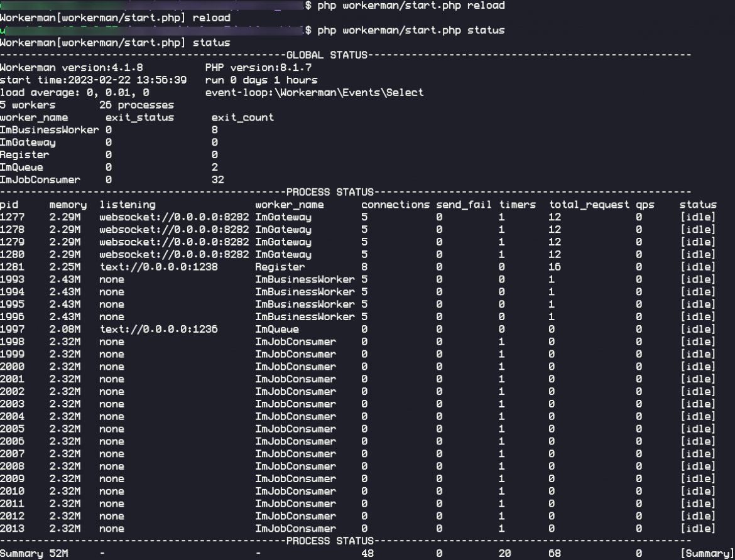
Task: Click memory 2.08M in pid 1997 row
Action: click(x=65, y=329)
